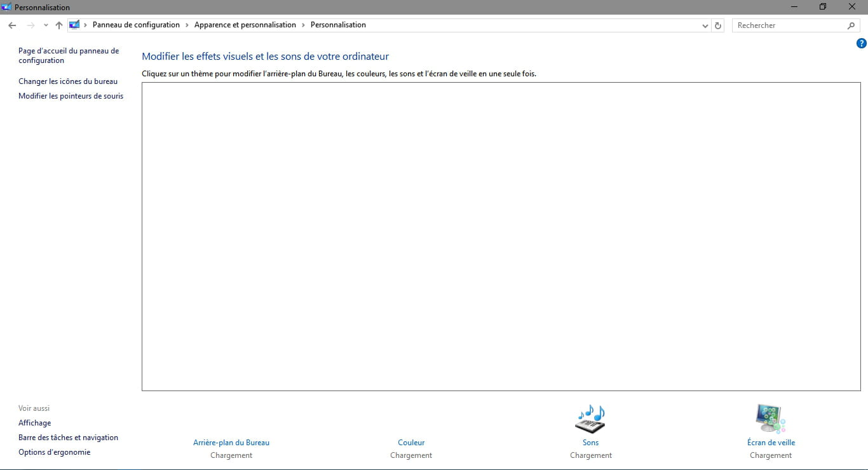868x470 pixels.
Task: Expand chevron after Apparence et personnalisation
Action: point(303,25)
